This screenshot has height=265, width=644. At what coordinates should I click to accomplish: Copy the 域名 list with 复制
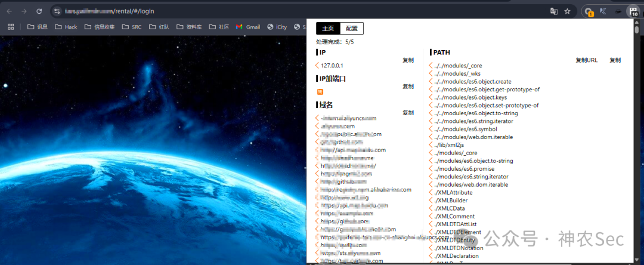point(408,113)
